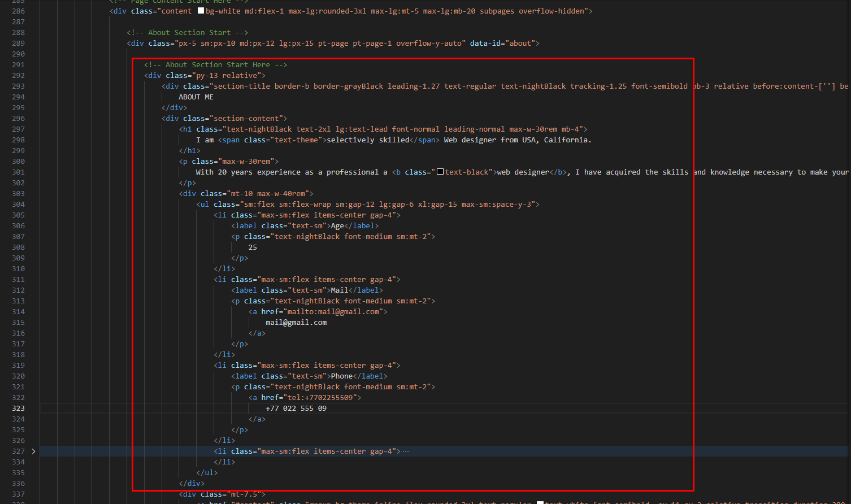Click the "section-title" class name on line 293

click(242, 86)
